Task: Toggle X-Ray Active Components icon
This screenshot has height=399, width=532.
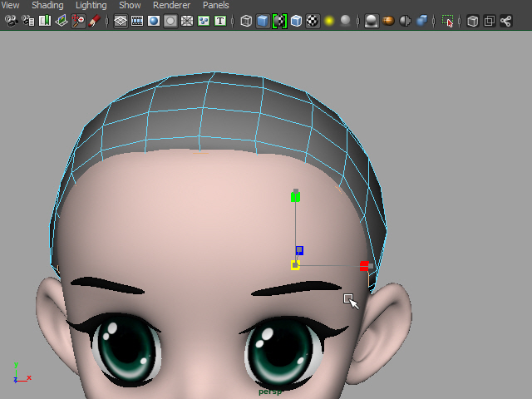Action: pos(490,21)
